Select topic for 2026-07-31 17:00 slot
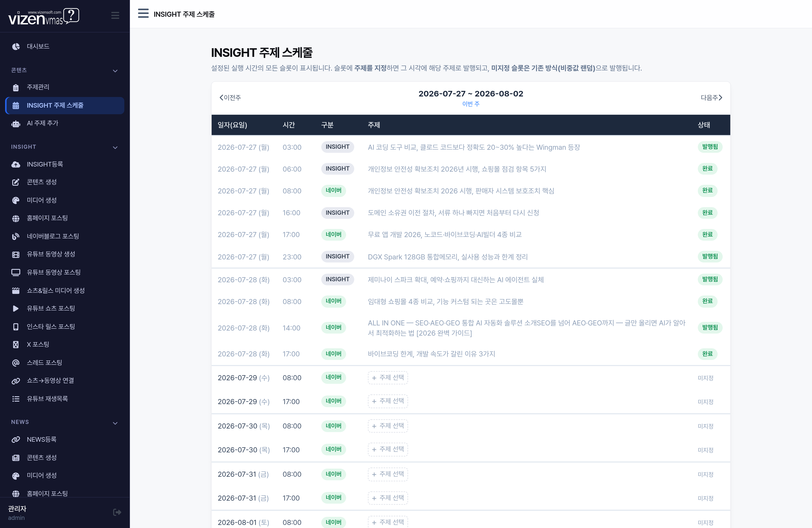The height and width of the screenshot is (528, 812). point(388,498)
